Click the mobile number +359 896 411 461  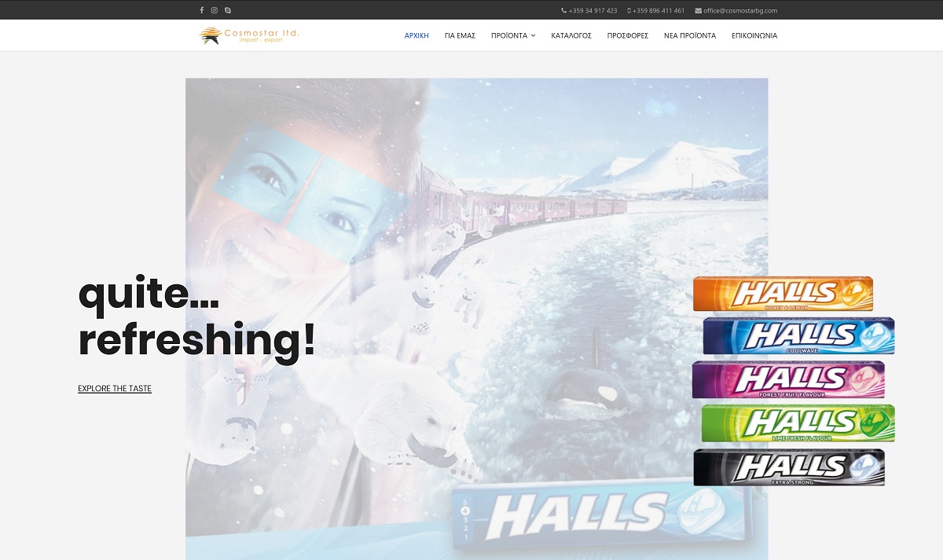click(656, 10)
